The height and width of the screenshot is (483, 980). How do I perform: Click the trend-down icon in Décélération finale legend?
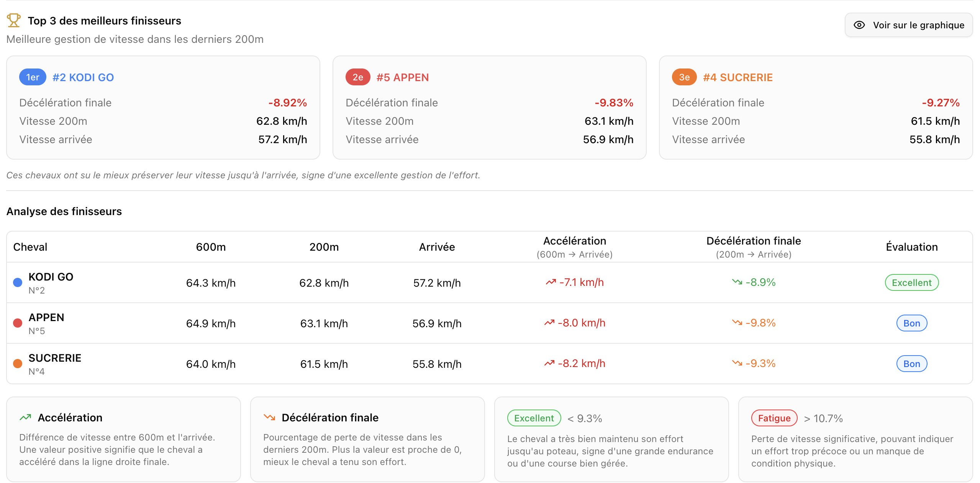(x=269, y=418)
